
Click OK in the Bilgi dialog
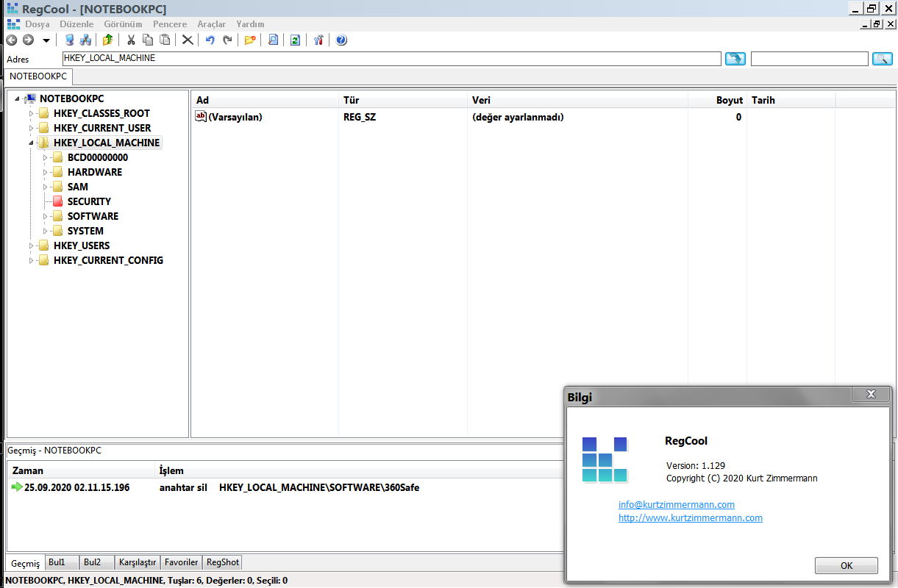[847, 566]
